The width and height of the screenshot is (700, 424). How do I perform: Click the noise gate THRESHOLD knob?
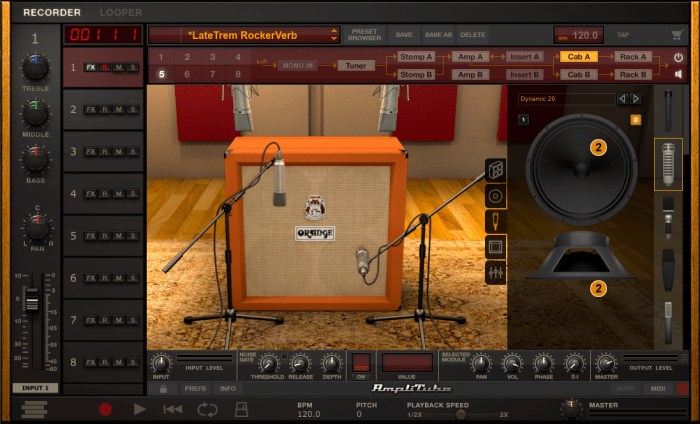point(267,364)
